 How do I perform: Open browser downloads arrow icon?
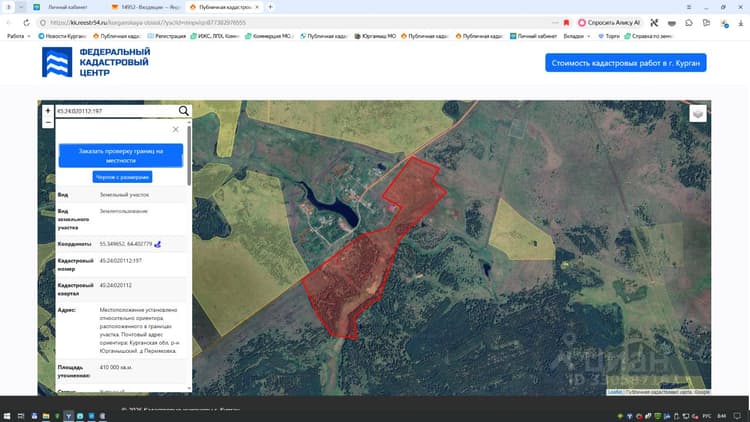coord(740,22)
